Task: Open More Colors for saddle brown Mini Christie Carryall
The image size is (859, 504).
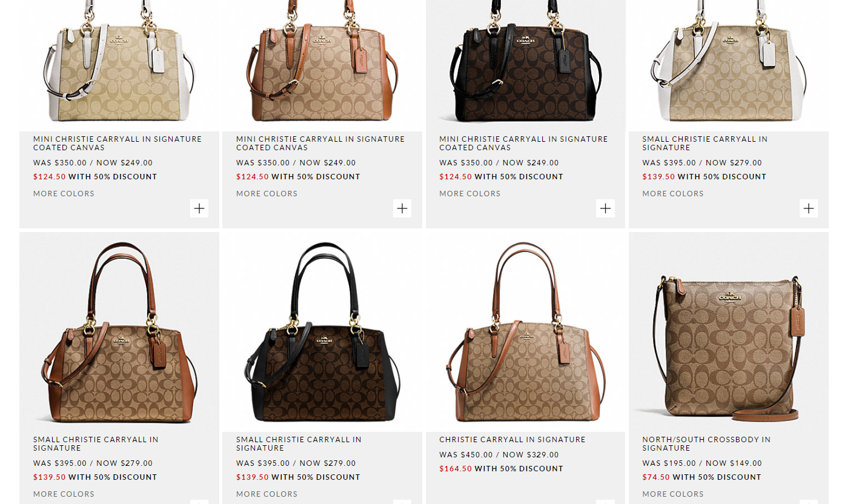Action: (267, 194)
